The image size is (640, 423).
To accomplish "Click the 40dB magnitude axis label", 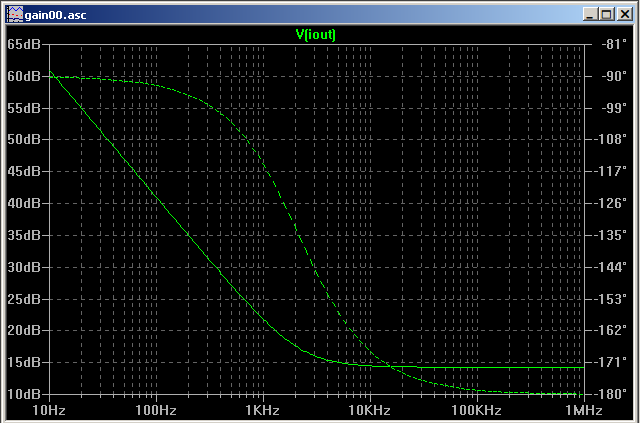I will point(24,203).
